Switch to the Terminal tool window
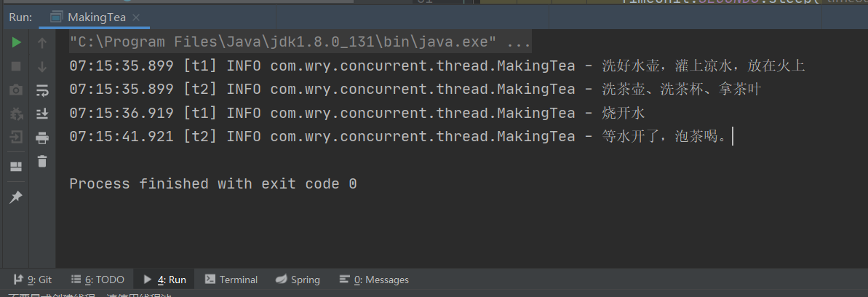The height and width of the screenshot is (297, 868). 231,280
